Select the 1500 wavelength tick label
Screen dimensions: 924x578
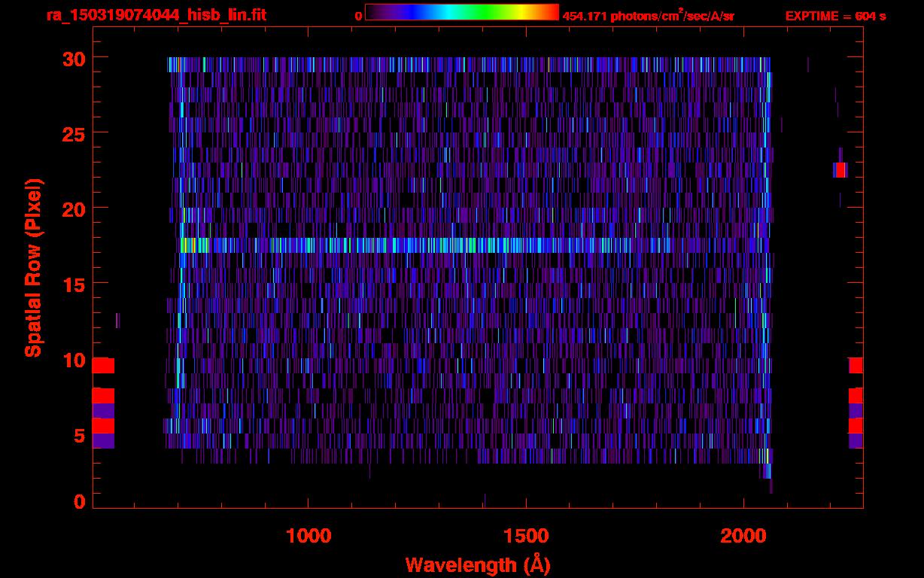pos(526,535)
